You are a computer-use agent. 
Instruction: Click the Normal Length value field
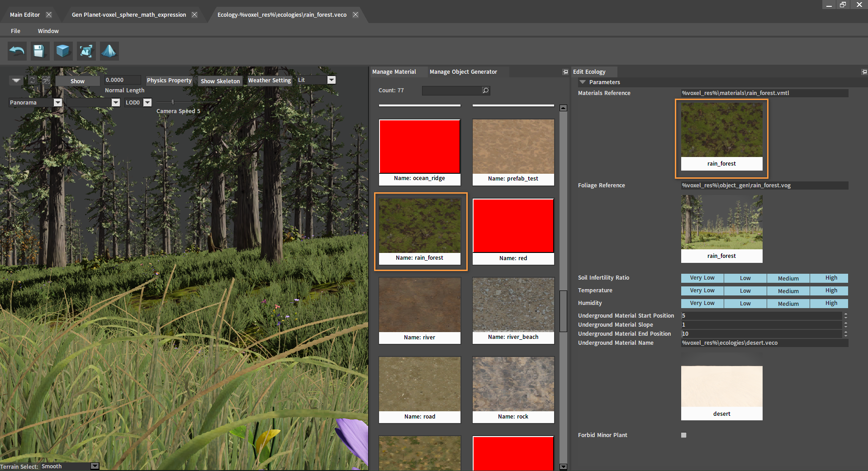(x=123, y=80)
